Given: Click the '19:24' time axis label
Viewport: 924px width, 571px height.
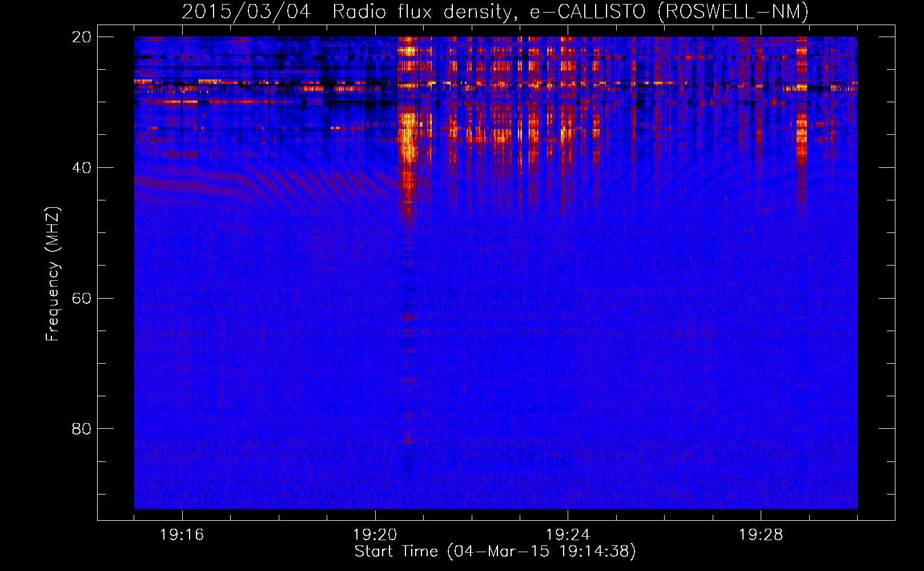Looking at the screenshot, I should (x=568, y=535).
